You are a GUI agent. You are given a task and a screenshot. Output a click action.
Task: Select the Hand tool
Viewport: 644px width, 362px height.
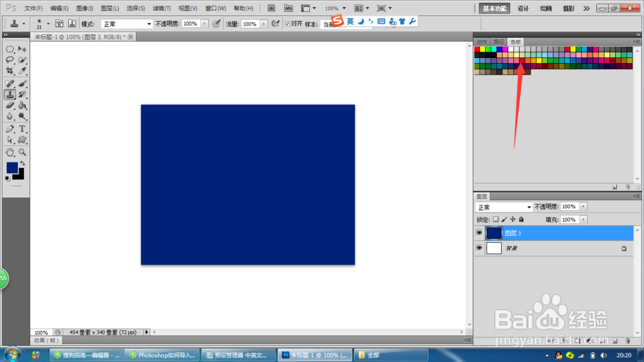pos(10,153)
